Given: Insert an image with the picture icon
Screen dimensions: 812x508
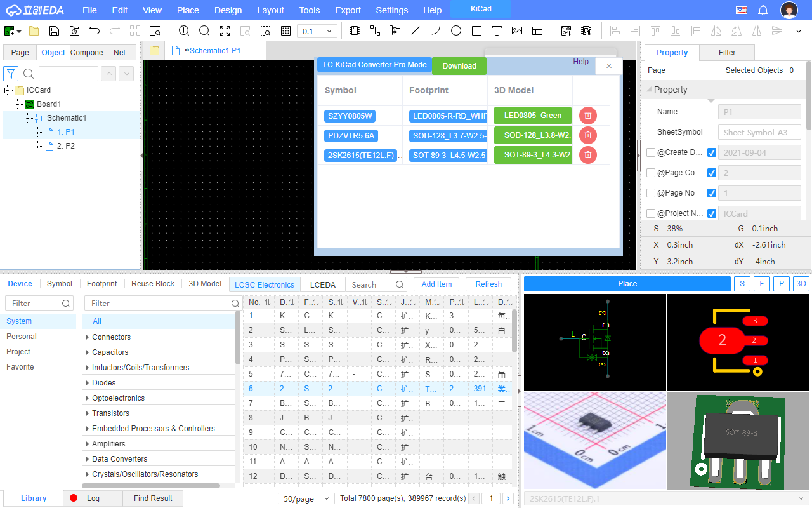Looking at the screenshot, I should click(517, 30).
